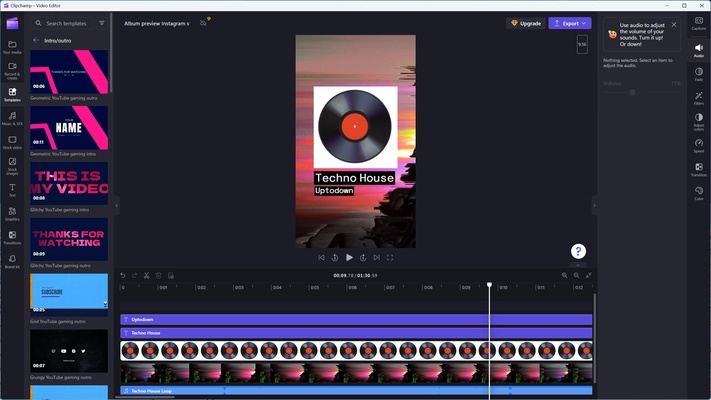Undo the last action
711x400 pixels.
(x=122, y=275)
